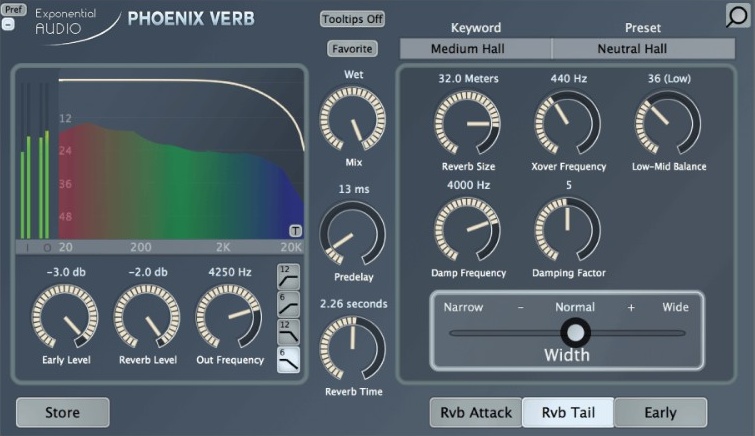Open the Keyword dropdown showing Medium Hall
755x436 pixels.
476,49
